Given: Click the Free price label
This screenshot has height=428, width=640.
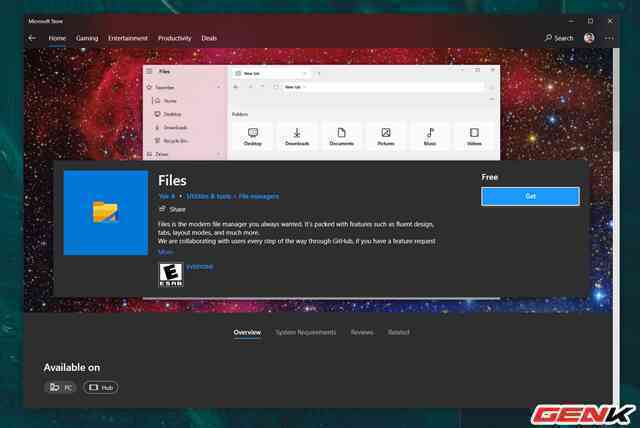Looking at the screenshot, I should click(489, 177).
